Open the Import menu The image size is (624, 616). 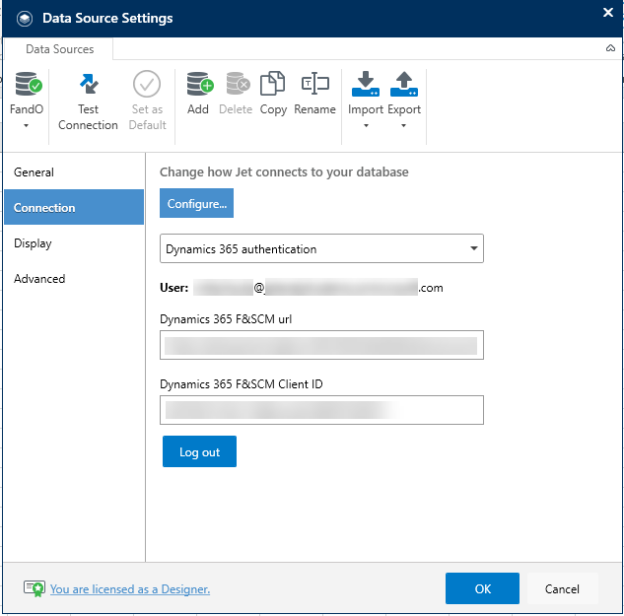pyautogui.click(x=366, y=100)
